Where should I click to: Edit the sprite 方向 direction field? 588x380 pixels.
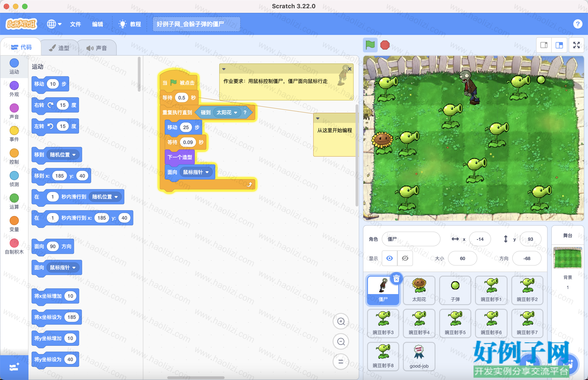[527, 258]
